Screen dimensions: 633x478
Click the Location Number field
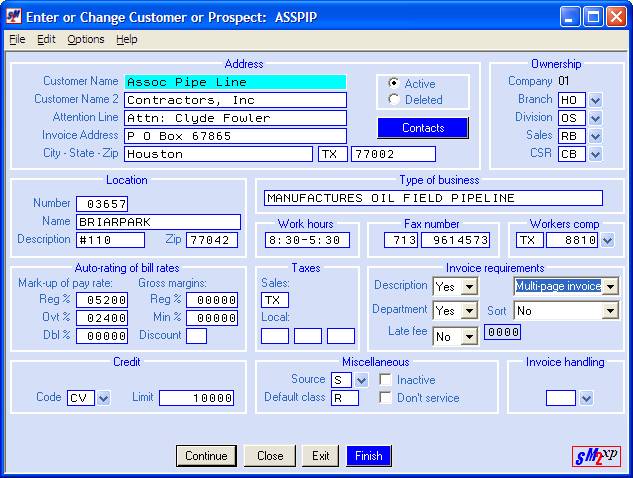click(102, 204)
